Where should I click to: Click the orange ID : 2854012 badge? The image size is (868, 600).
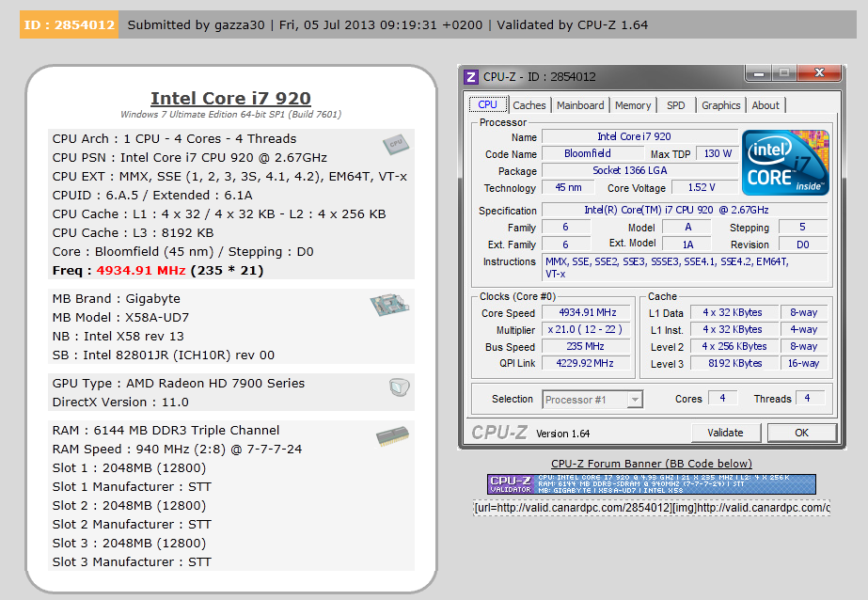70,24
